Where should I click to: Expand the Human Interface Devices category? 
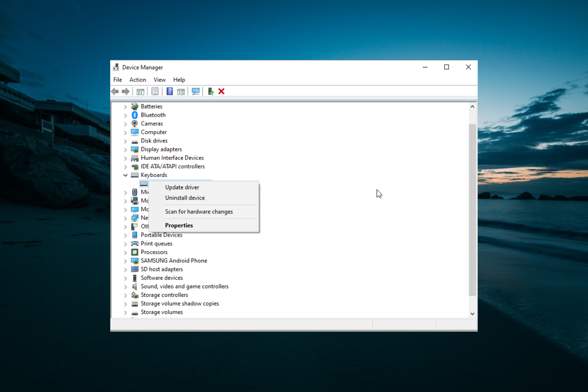tap(125, 158)
